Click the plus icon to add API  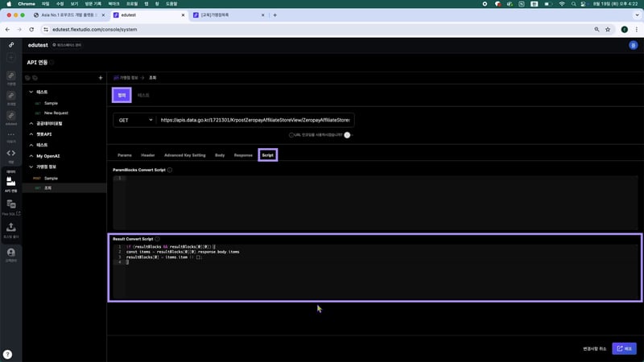100,78
